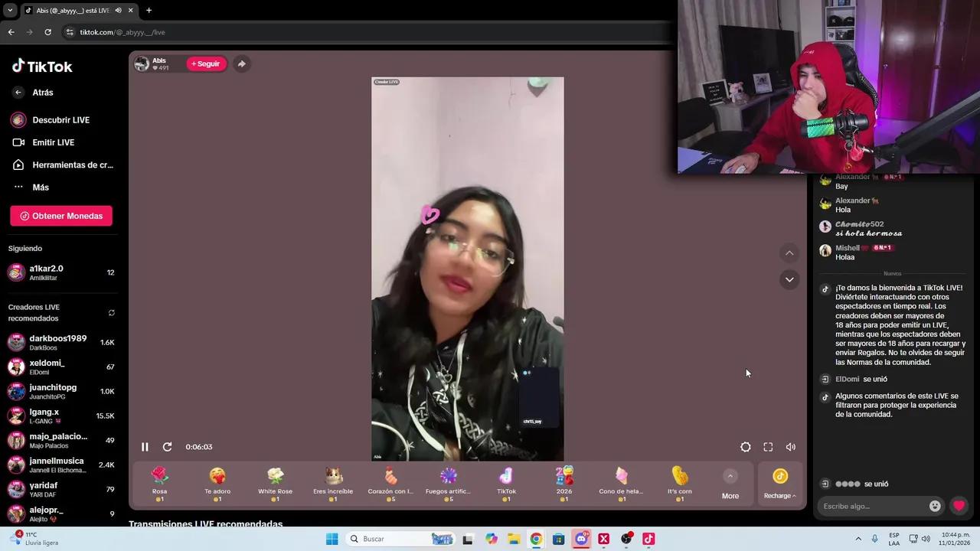Open followed creator a1kar2.0
The image size is (980, 551).
click(x=61, y=272)
